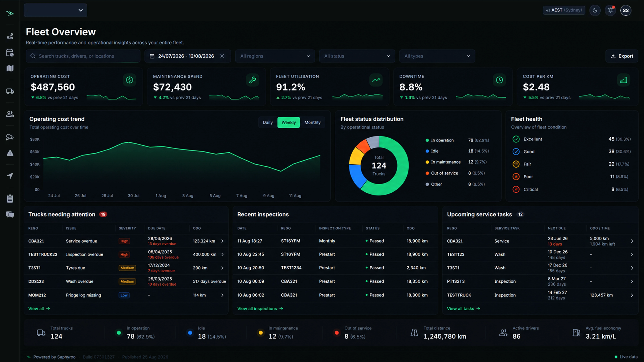
Task: Open the AEST (Sydney) timezone selector
Action: (564, 10)
